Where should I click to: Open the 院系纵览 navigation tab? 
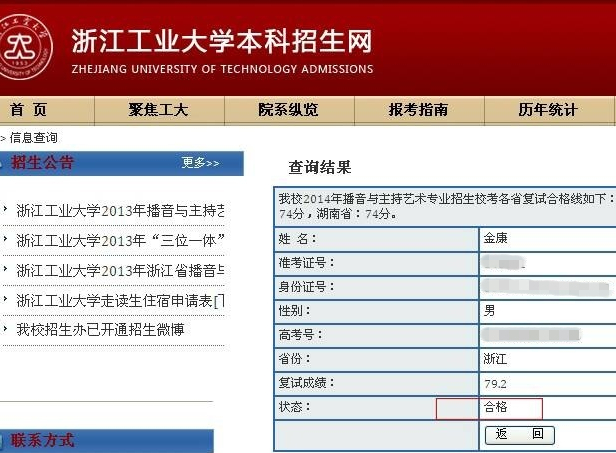pos(288,110)
